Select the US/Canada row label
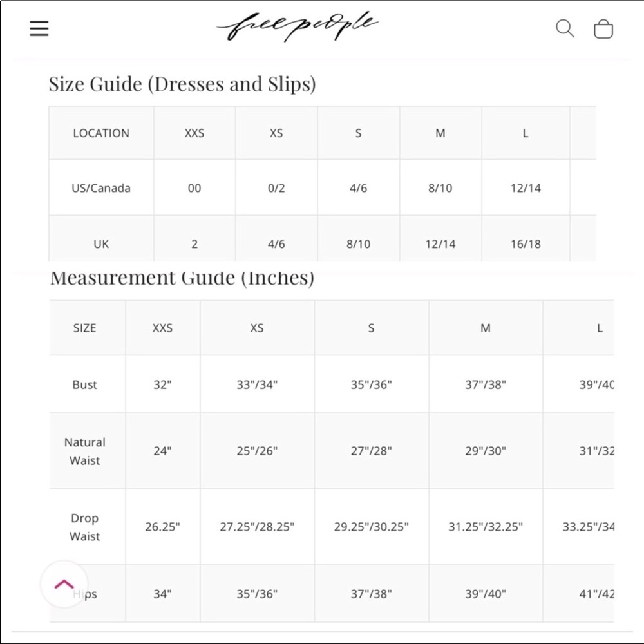This screenshot has width=644, height=644. click(x=101, y=188)
